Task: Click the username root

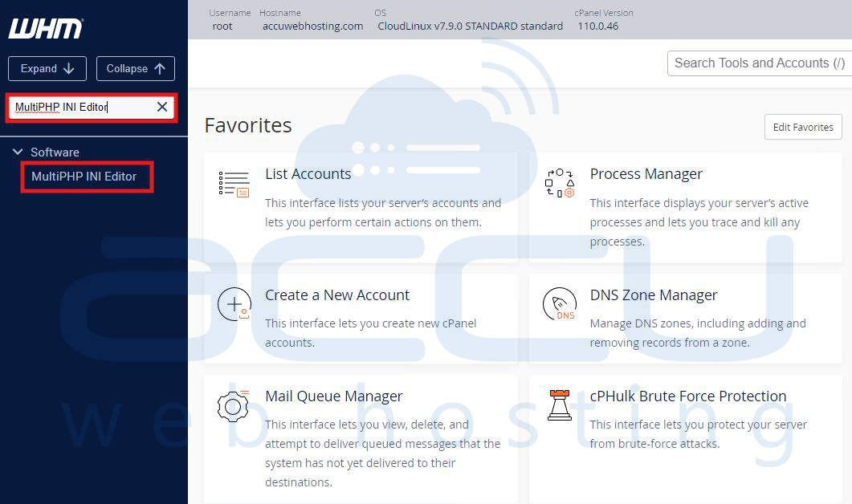Action: click(x=222, y=26)
